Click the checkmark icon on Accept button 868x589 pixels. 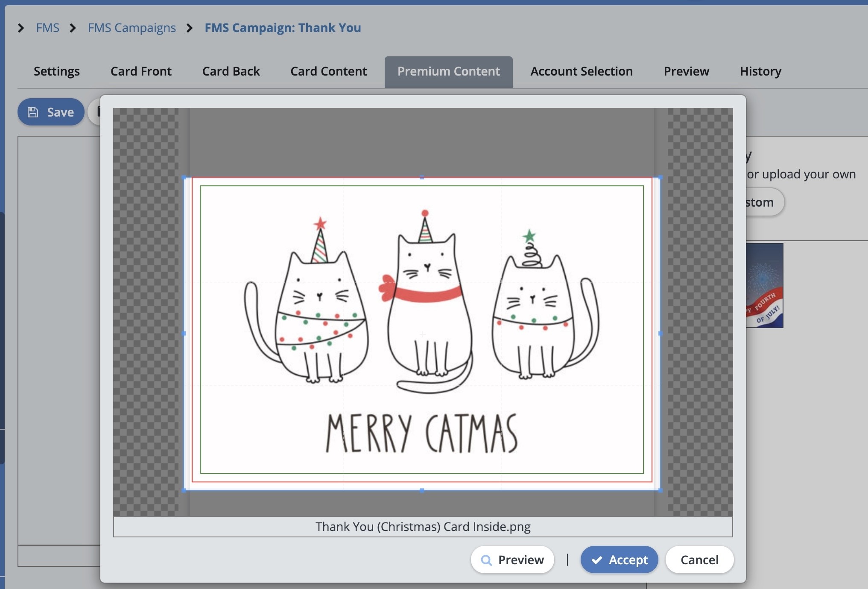point(597,560)
